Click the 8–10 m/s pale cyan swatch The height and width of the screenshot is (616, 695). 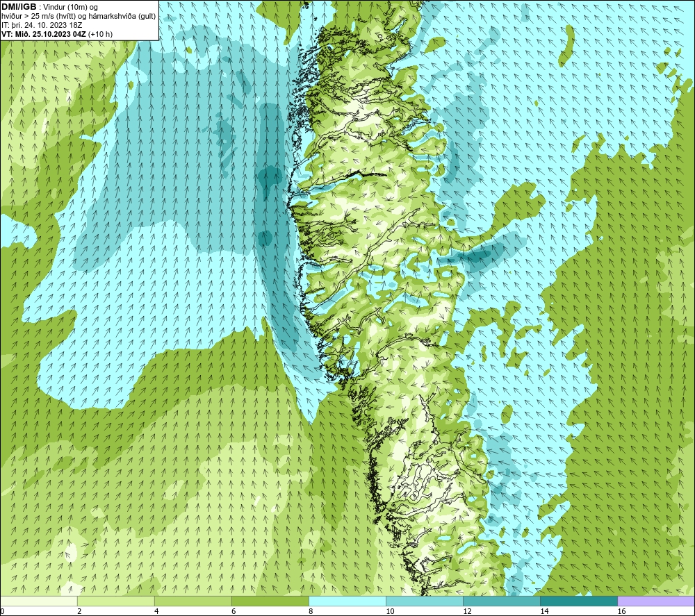[x=347, y=601]
